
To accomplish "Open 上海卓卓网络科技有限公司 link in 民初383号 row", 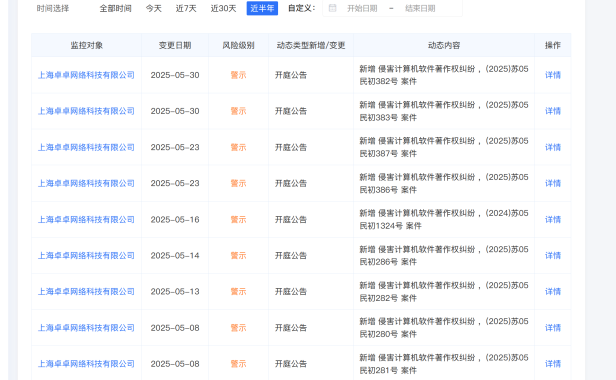I will [x=86, y=111].
